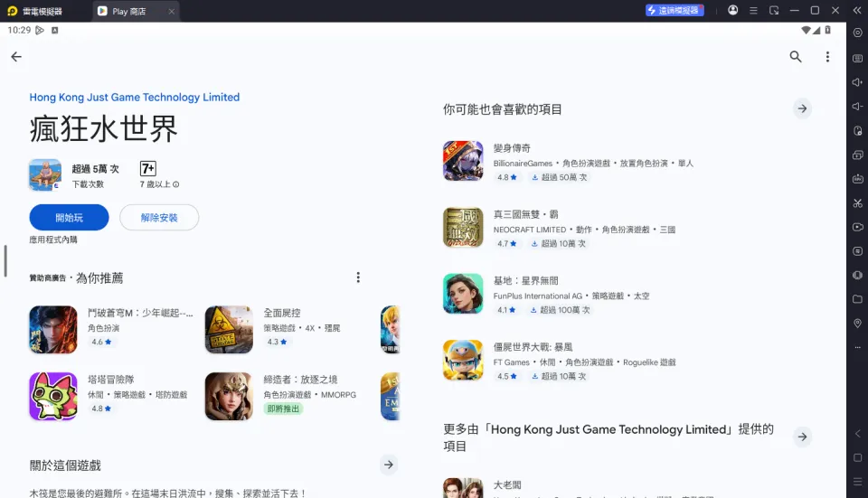
Task: Start the video recorder
Action: 857,227
